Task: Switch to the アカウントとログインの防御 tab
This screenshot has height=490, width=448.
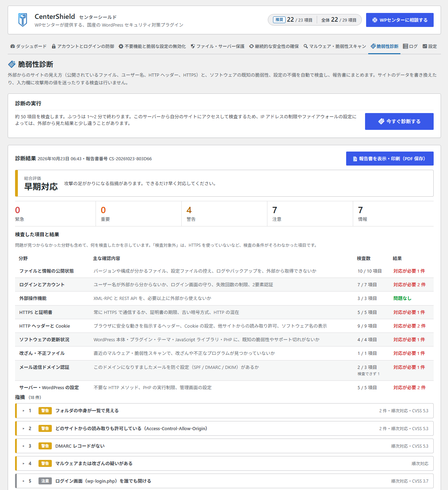Action: (83, 46)
